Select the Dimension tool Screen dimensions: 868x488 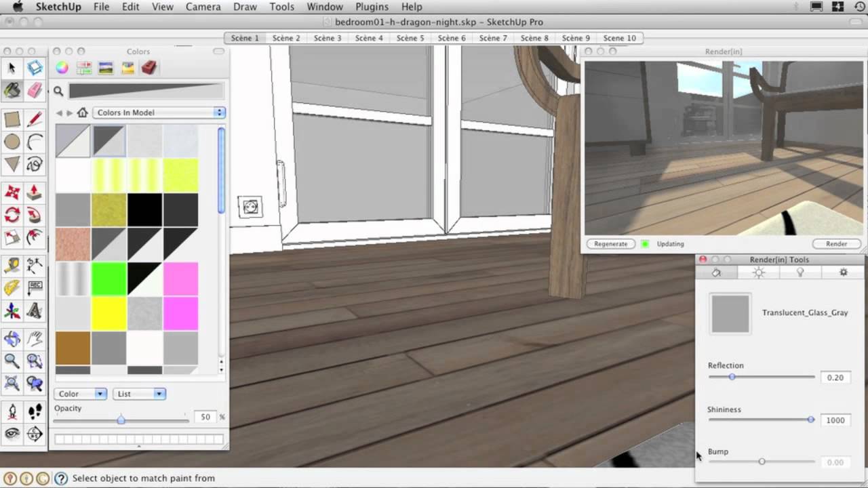click(35, 266)
